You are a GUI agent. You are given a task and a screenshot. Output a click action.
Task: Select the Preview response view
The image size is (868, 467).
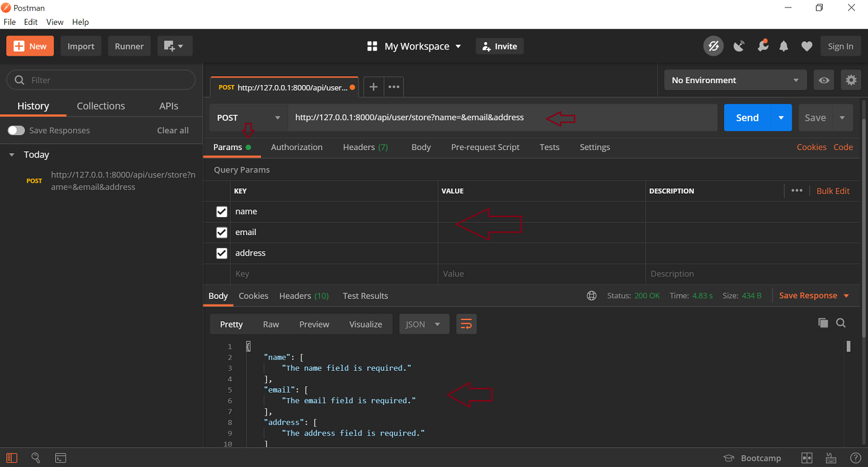pyautogui.click(x=314, y=324)
